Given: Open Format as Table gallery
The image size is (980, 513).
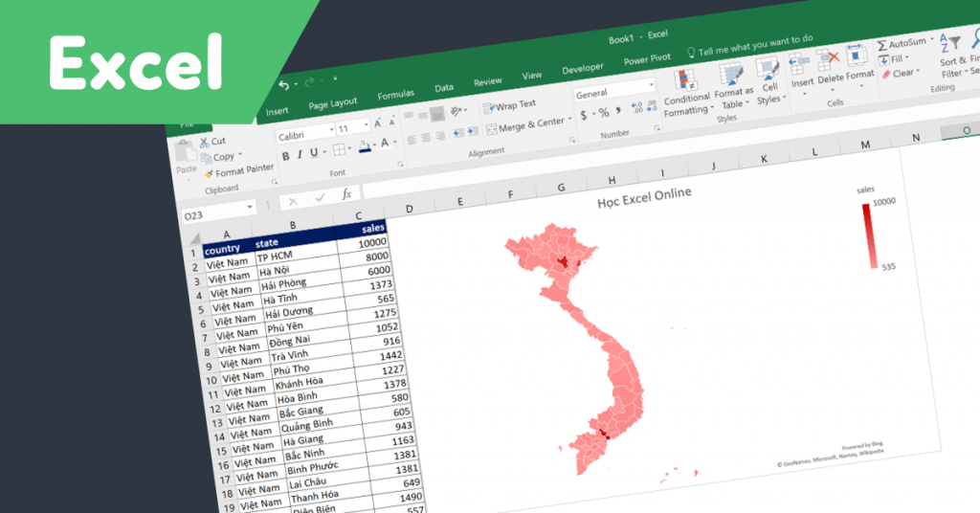Looking at the screenshot, I should coord(732,86).
